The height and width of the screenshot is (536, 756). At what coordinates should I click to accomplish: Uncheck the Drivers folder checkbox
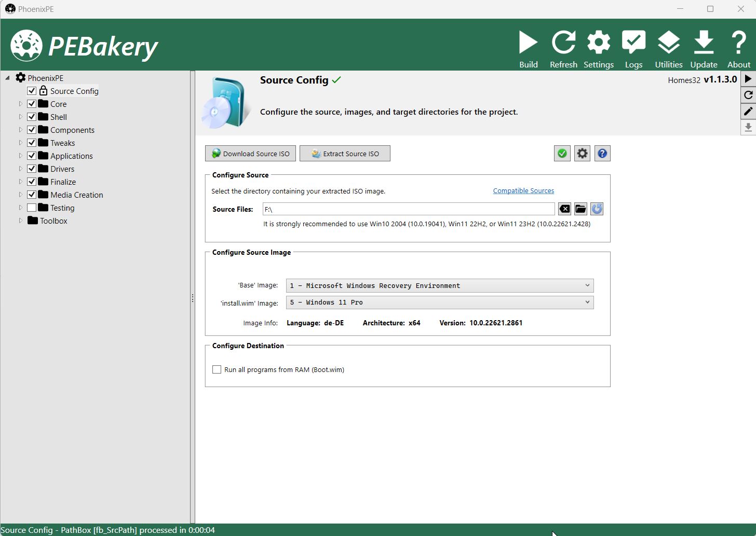point(32,169)
